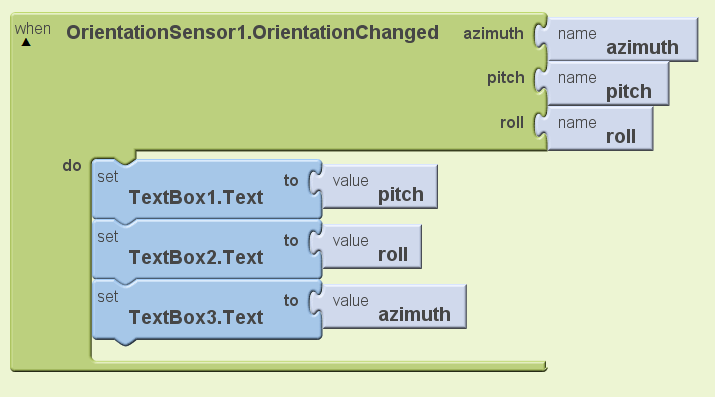The image size is (715, 397).
Task: Click the 'when' label of the event block
Action: click(x=32, y=29)
